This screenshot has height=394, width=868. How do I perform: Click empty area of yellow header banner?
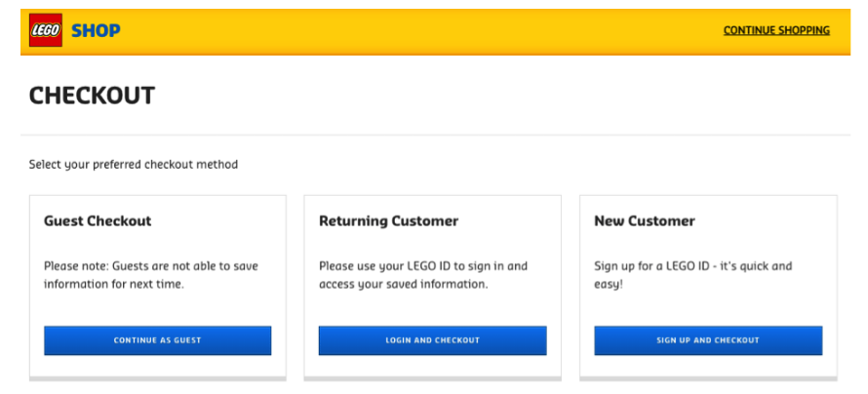pos(420,31)
